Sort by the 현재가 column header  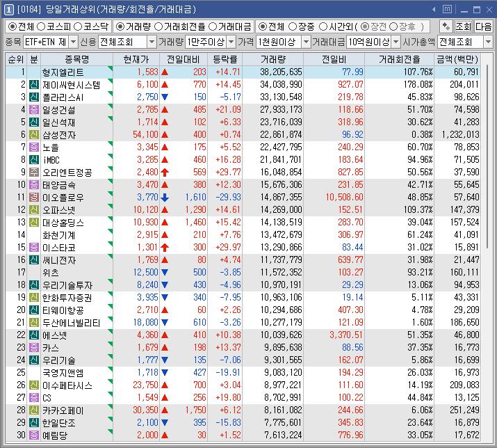[136, 59]
